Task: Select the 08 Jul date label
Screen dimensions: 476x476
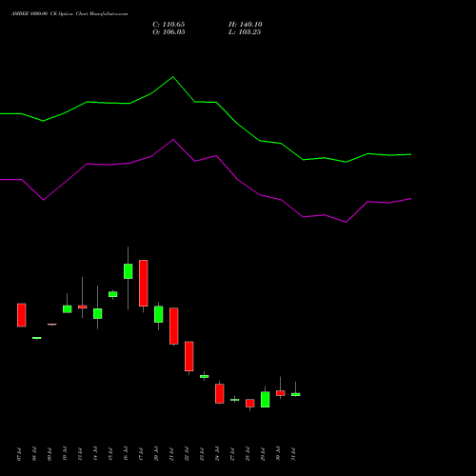Action: pyautogui.click(x=34, y=454)
